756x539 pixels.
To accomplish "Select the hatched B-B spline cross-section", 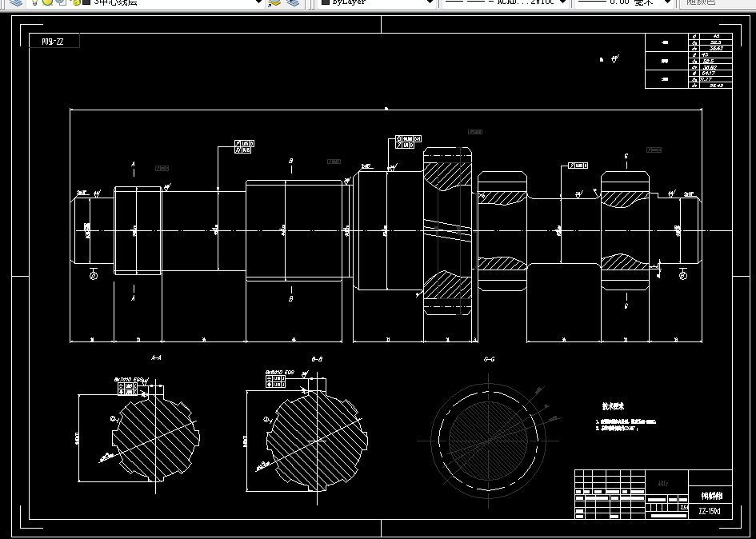I will coord(317,440).
